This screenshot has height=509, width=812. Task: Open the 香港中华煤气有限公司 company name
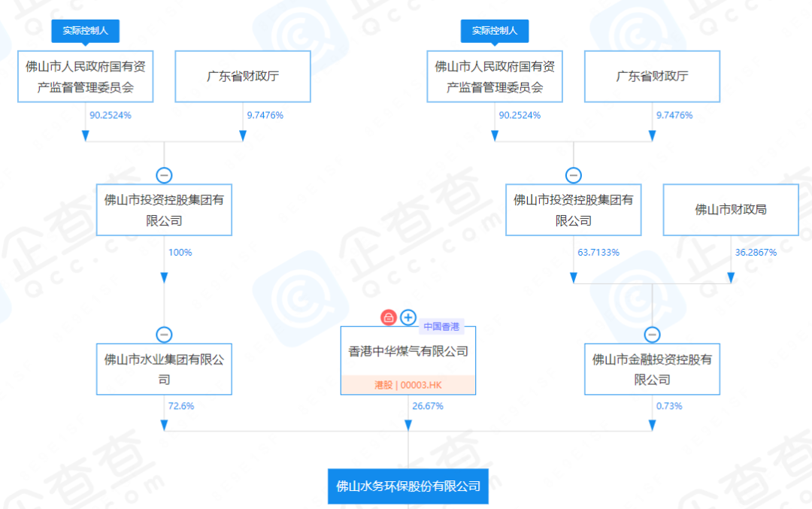pos(408,352)
